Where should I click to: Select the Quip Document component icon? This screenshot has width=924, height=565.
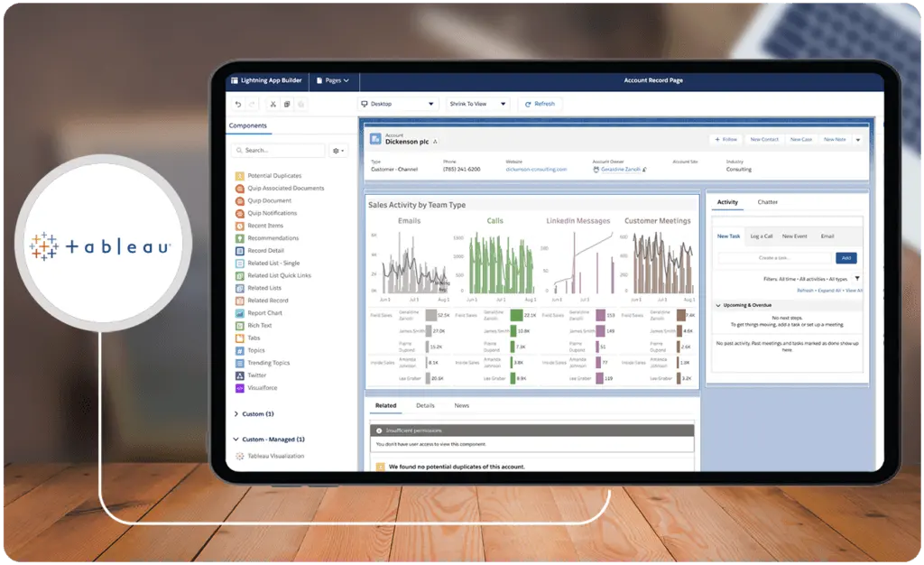tap(240, 201)
